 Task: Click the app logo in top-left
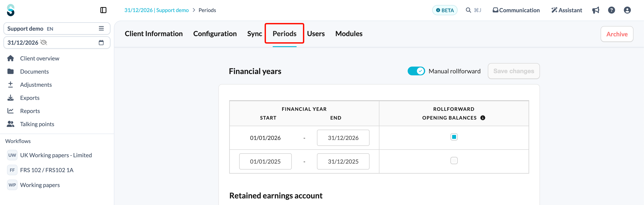11,10
